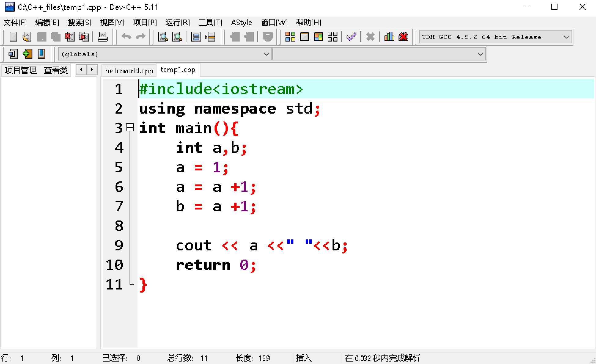Run the syntax check
Image resolution: width=596 pixels, height=364 pixels.
pyautogui.click(x=351, y=37)
